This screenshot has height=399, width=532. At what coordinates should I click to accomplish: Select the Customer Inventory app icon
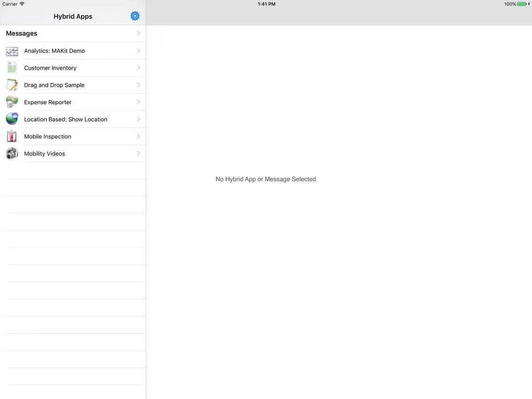[12, 67]
